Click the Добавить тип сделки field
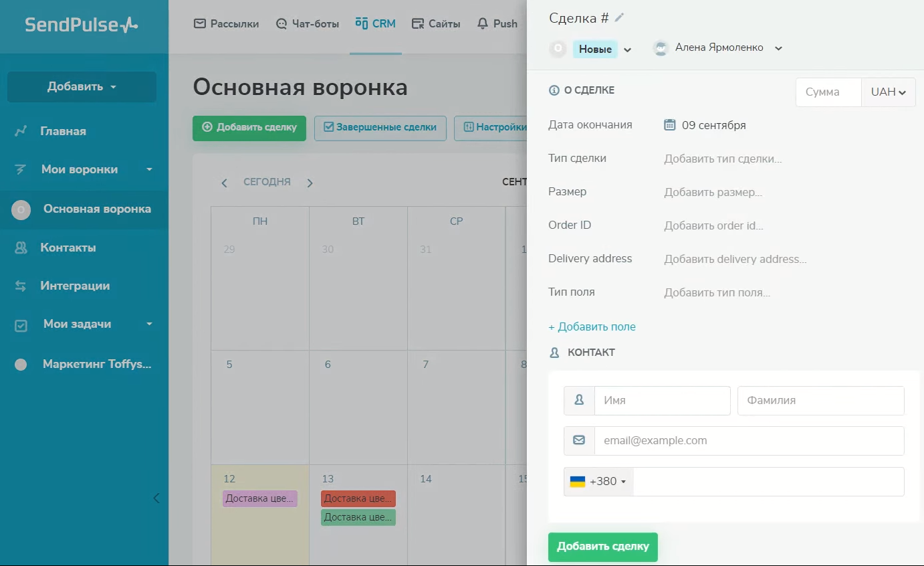The height and width of the screenshot is (566, 924). (x=723, y=159)
